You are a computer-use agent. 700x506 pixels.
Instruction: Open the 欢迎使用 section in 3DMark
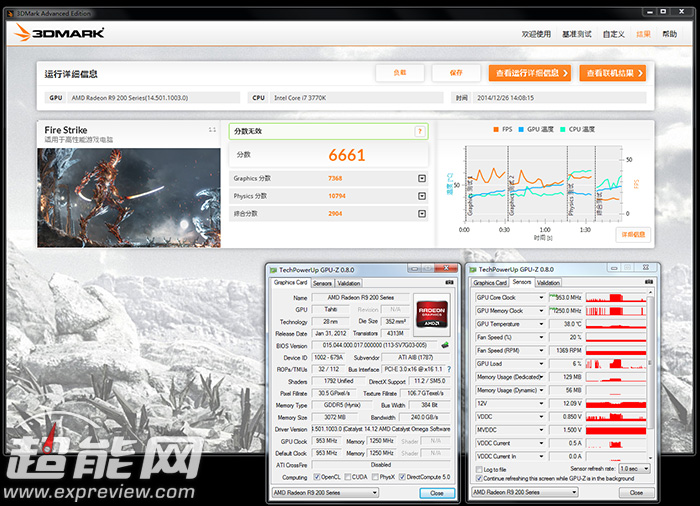click(536, 34)
